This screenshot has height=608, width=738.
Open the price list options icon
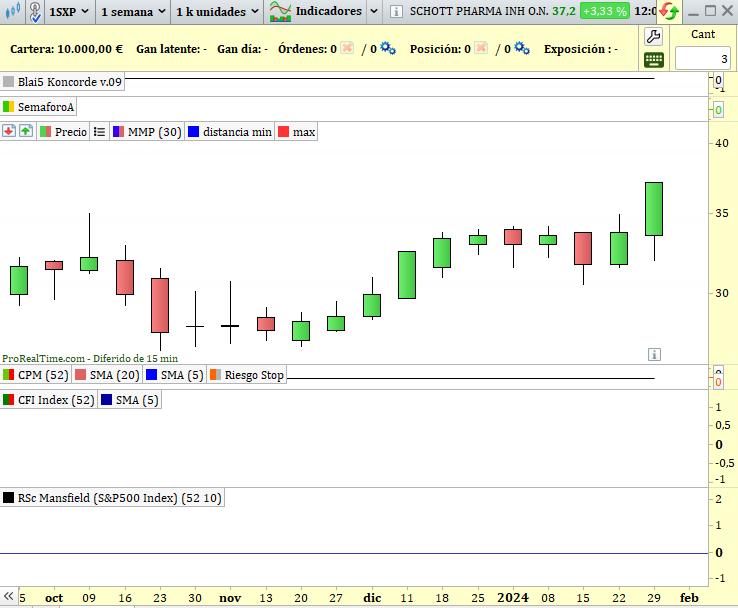coord(99,132)
